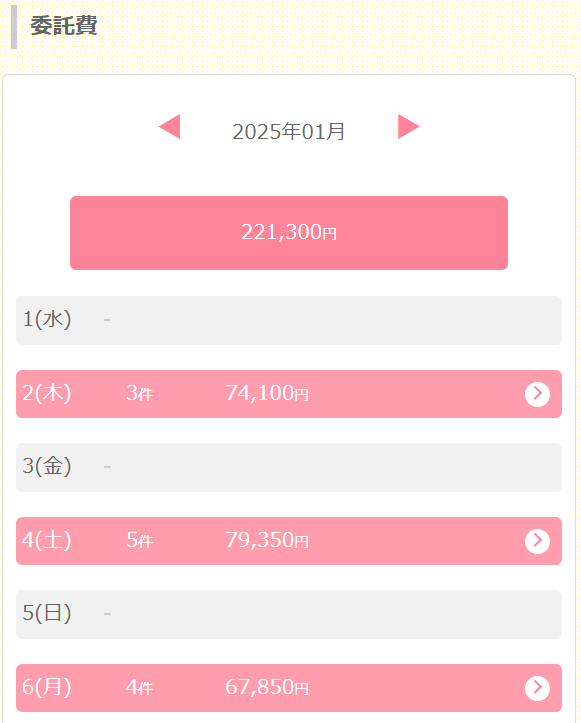Open details chevron for 2(木) row
This screenshot has width=581, height=723.
click(x=537, y=394)
